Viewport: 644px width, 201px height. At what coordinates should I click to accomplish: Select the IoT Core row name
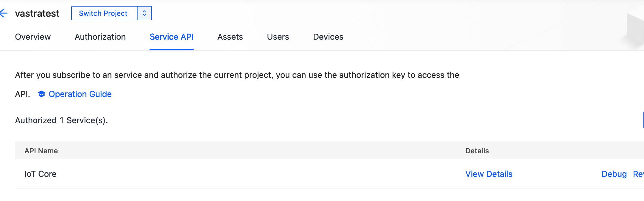point(41,174)
